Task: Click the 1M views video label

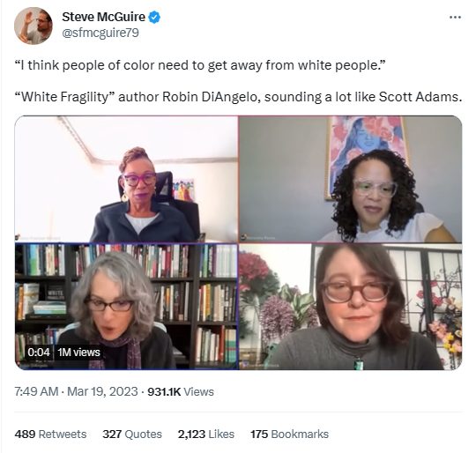Action: [79, 353]
